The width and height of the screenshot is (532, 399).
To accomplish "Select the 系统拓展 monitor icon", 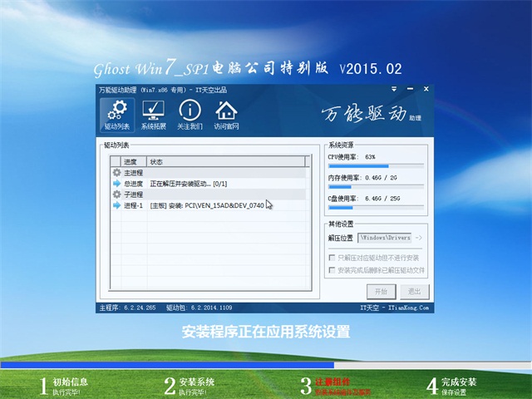I will [153, 115].
